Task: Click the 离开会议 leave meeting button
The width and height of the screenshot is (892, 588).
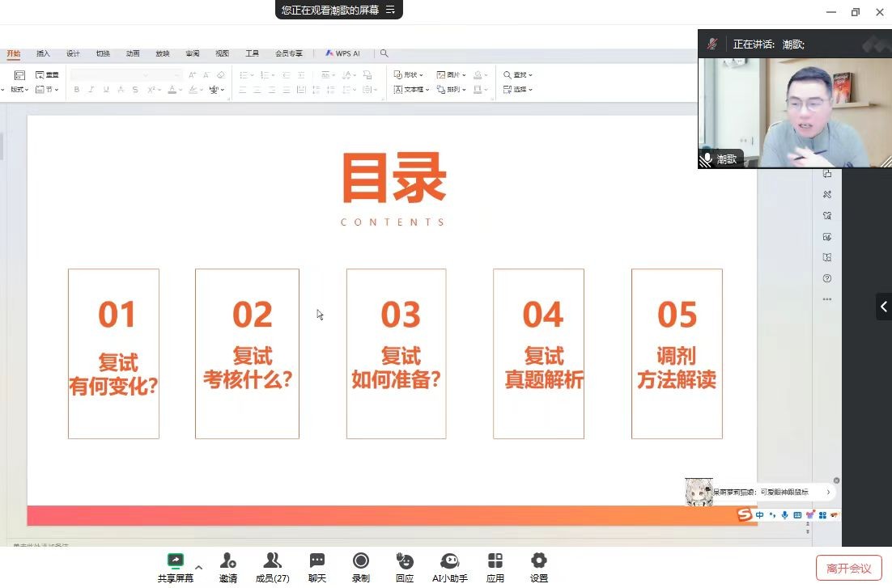Action: (848, 568)
